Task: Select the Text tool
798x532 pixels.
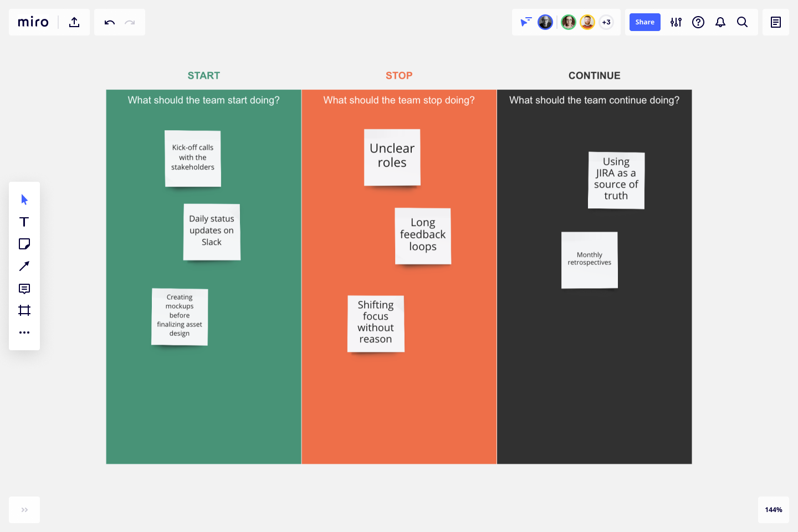Action: pyautogui.click(x=24, y=221)
